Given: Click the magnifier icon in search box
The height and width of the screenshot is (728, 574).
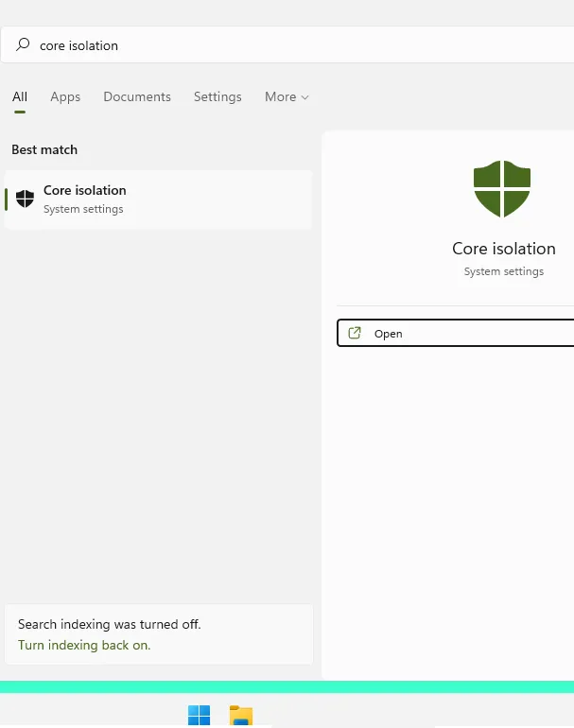Looking at the screenshot, I should pyautogui.click(x=24, y=44).
